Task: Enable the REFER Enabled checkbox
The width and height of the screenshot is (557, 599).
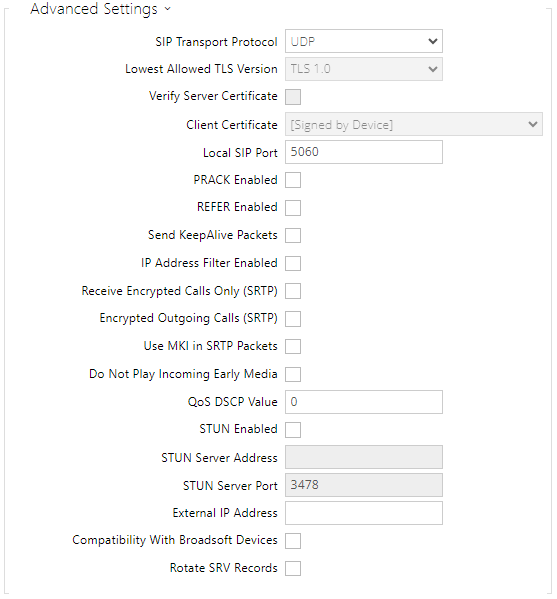Action: coord(293,208)
